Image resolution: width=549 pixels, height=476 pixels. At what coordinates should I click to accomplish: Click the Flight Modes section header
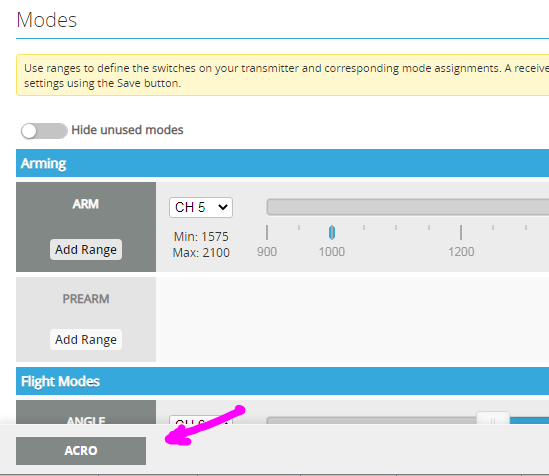tap(282, 381)
